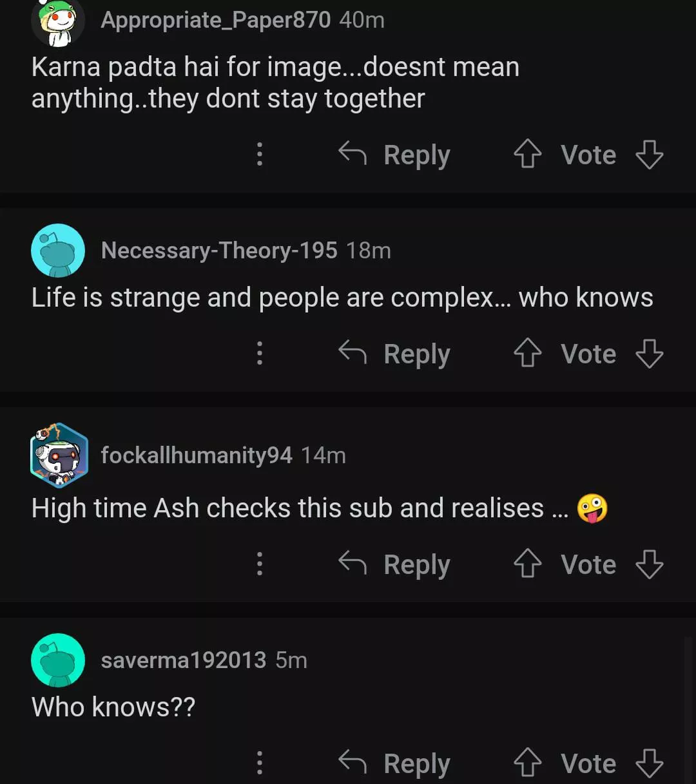The width and height of the screenshot is (696, 784).
Task: Open Appropriate_Paper870's user profile
Action: (215, 20)
